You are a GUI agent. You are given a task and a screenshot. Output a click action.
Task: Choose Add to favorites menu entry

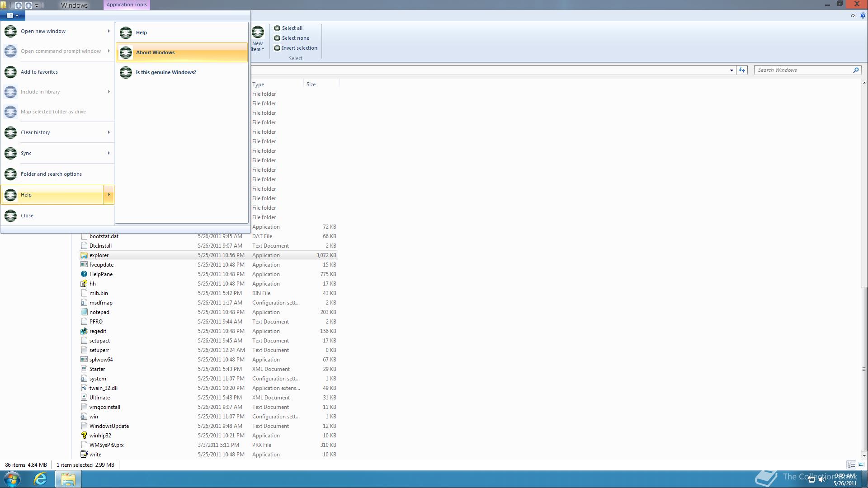click(x=57, y=72)
